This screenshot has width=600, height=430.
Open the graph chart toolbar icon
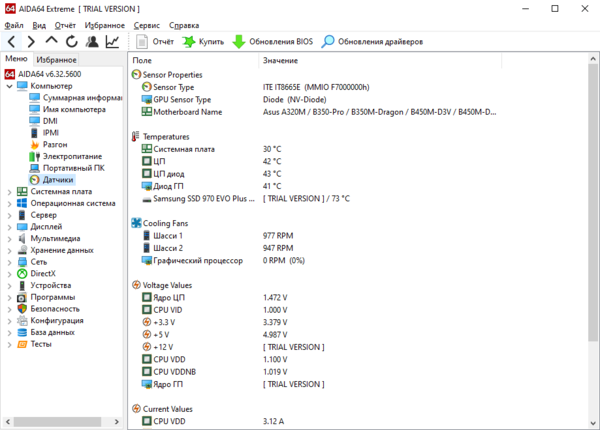point(112,41)
